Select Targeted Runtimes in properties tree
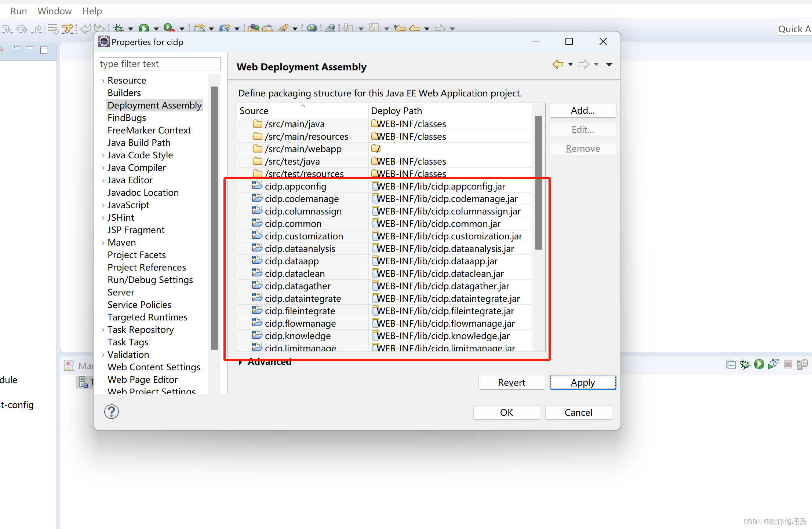The height and width of the screenshot is (529, 812). point(147,317)
